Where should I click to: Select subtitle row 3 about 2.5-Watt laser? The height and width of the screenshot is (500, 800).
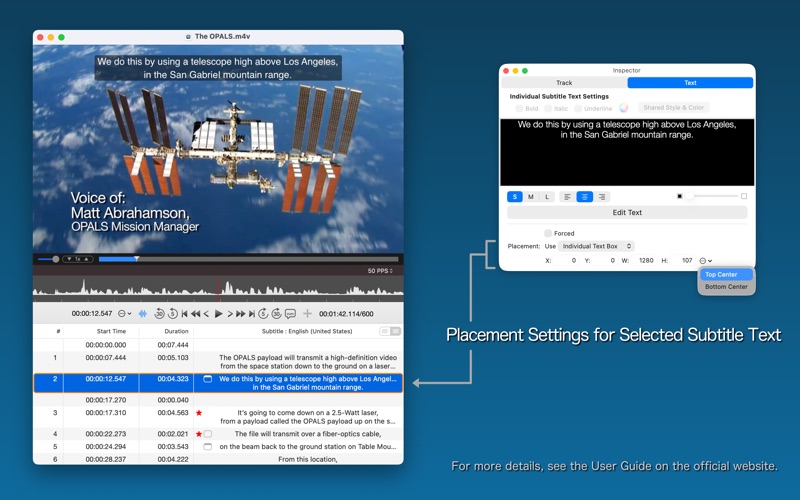[x=218, y=417]
